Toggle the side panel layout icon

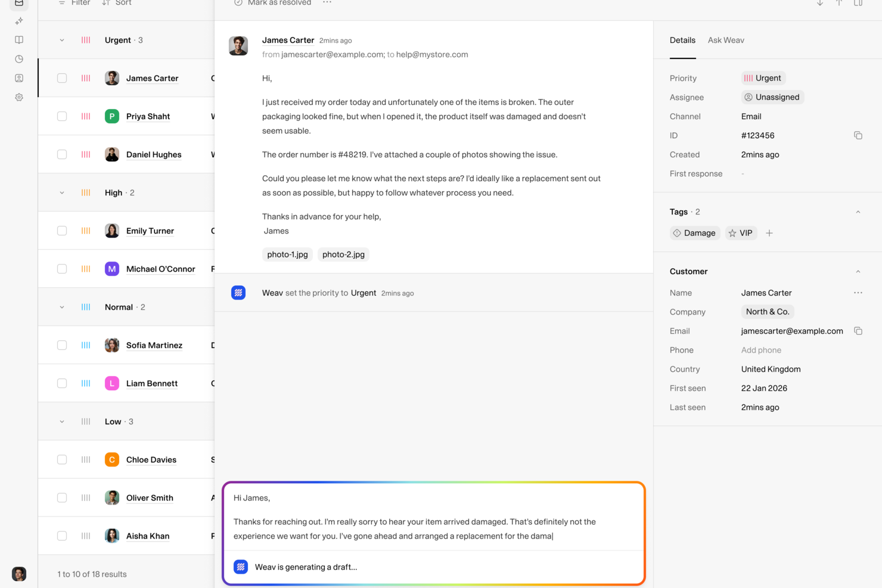pyautogui.click(x=858, y=3)
